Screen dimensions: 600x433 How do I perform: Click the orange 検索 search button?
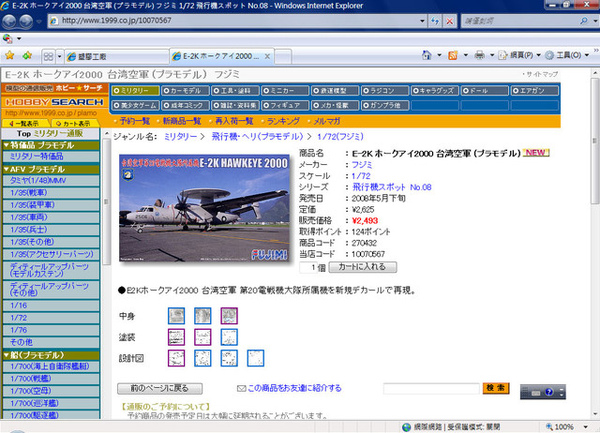point(496,388)
